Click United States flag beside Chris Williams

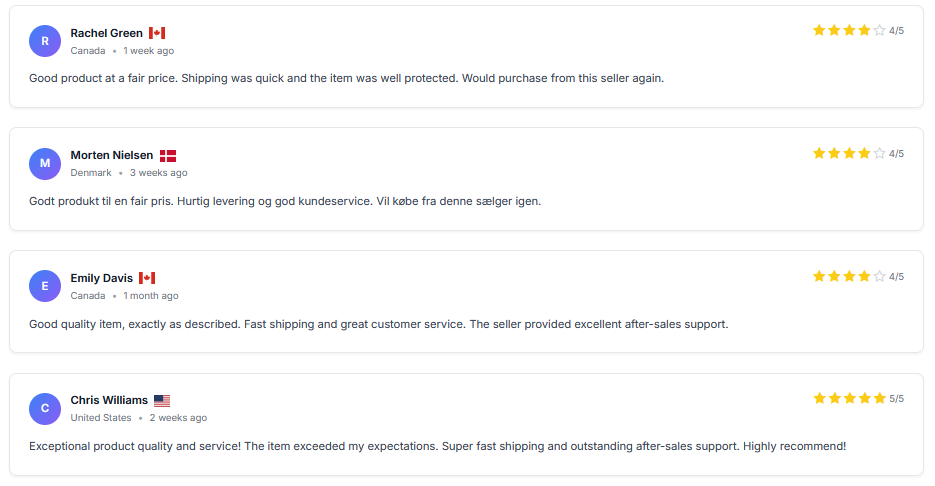tap(162, 401)
